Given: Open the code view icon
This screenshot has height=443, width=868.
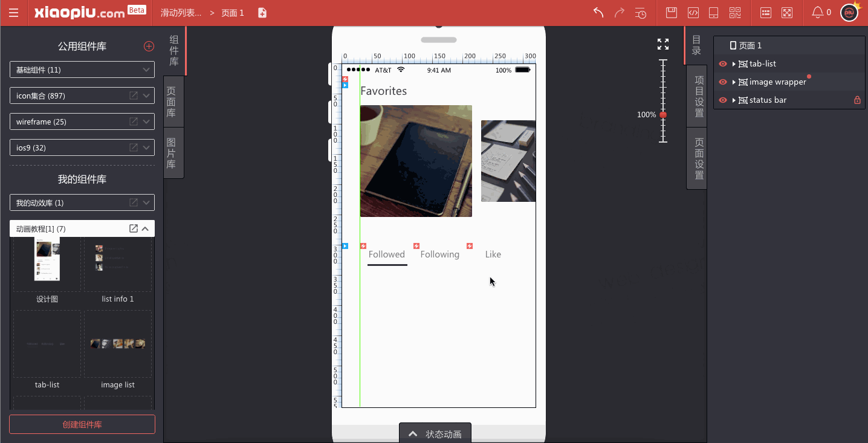Looking at the screenshot, I should (x=693, y=13).
